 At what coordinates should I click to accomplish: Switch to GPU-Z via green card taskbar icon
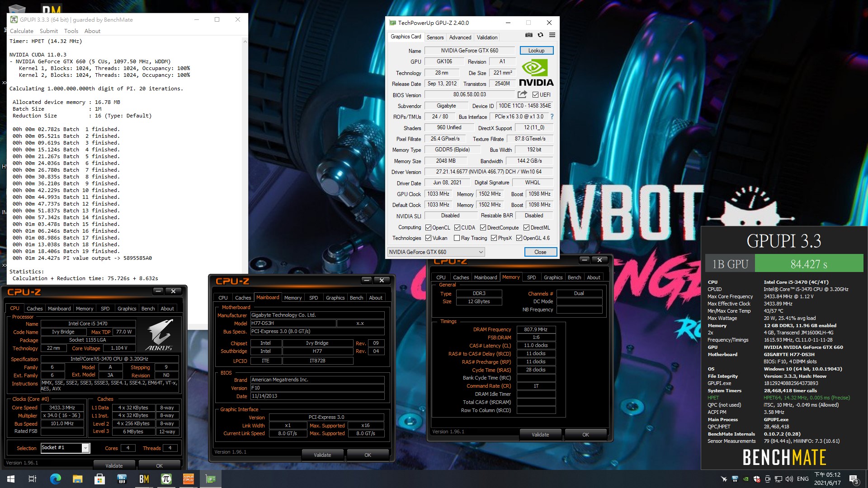tap(210, 479)
